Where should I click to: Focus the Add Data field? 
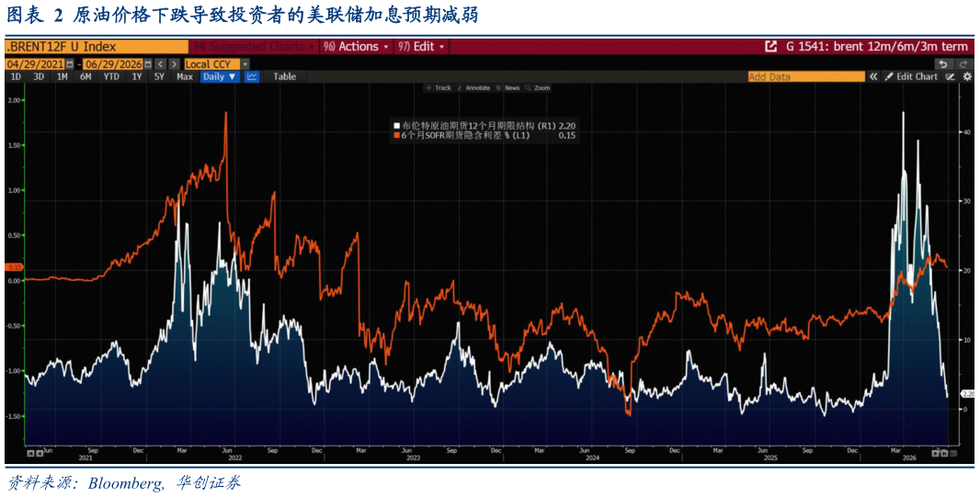806,77
